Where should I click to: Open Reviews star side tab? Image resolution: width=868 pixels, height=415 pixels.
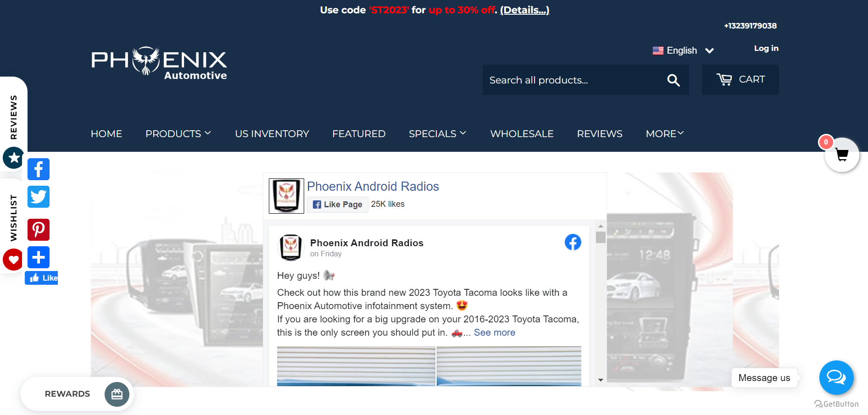click(14, 158)
